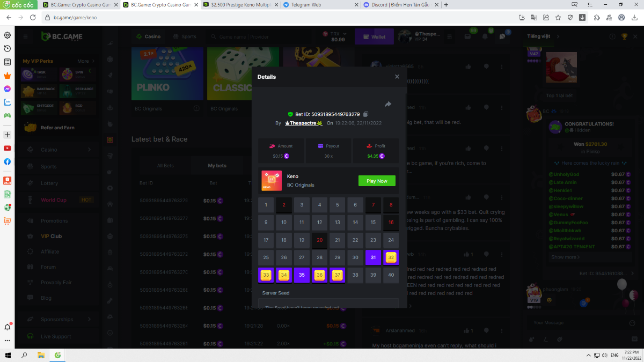The height and width of the screenshot is (362, 644).
Task: Copy the Bet ID using copy icon
Action: (365, 114)
